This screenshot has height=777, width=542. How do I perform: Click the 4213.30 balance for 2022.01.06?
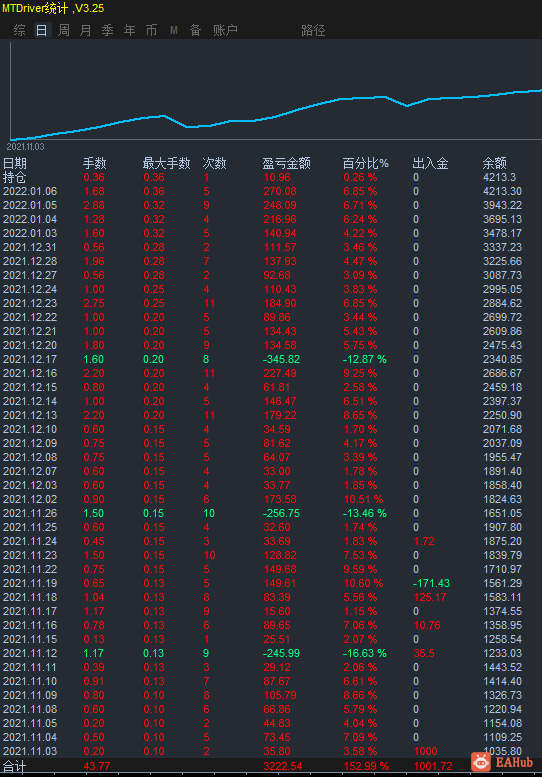click(x=502, y=191)
